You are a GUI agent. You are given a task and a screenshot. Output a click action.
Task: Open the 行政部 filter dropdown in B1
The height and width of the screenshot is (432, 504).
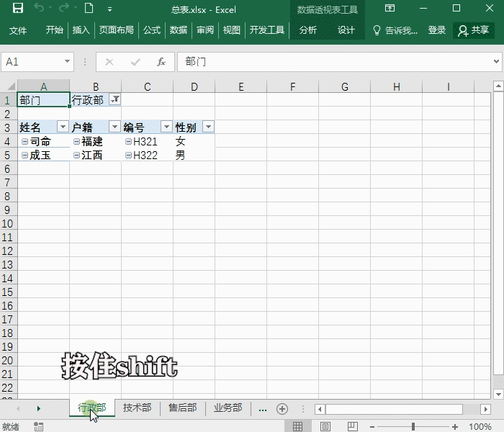click(114, 99)
